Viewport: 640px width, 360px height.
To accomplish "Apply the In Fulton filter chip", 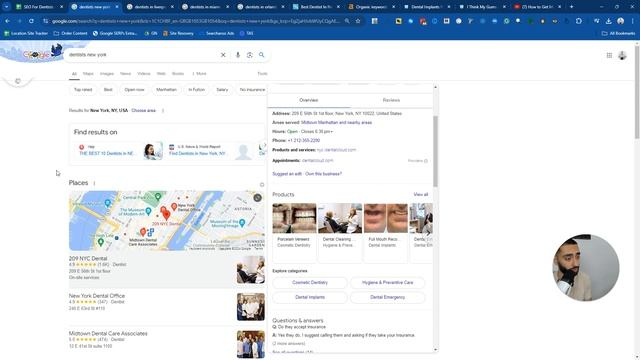I will click(196, 90).
